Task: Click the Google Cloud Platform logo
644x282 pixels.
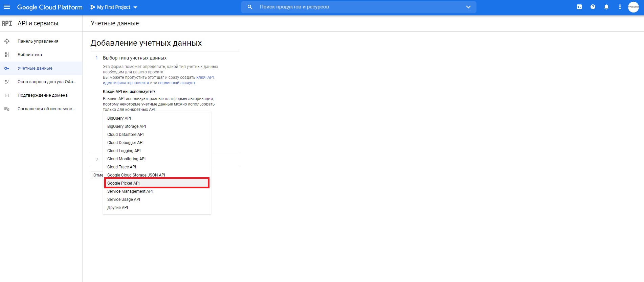Action: (x=50, y=7)
